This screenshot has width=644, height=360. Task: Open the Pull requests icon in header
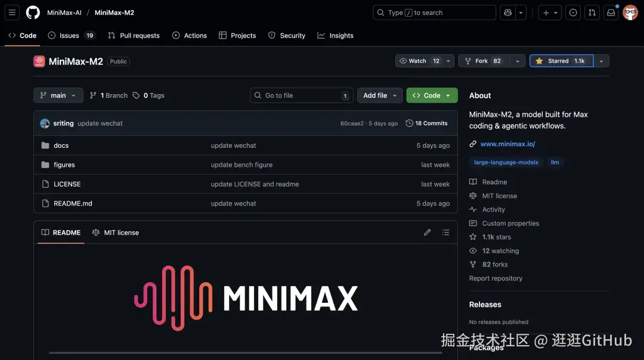[x=592, y=13]
